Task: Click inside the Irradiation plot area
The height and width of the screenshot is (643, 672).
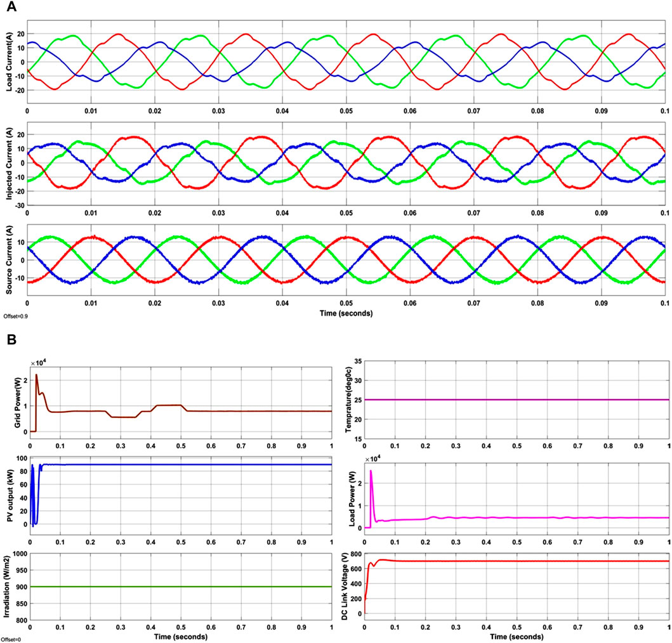Action: pyautogui.click(x=180, y=587)
